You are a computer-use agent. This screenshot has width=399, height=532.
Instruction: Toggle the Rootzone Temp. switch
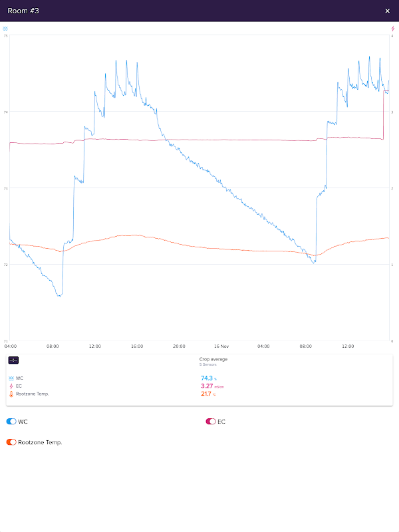click(11, 442)
